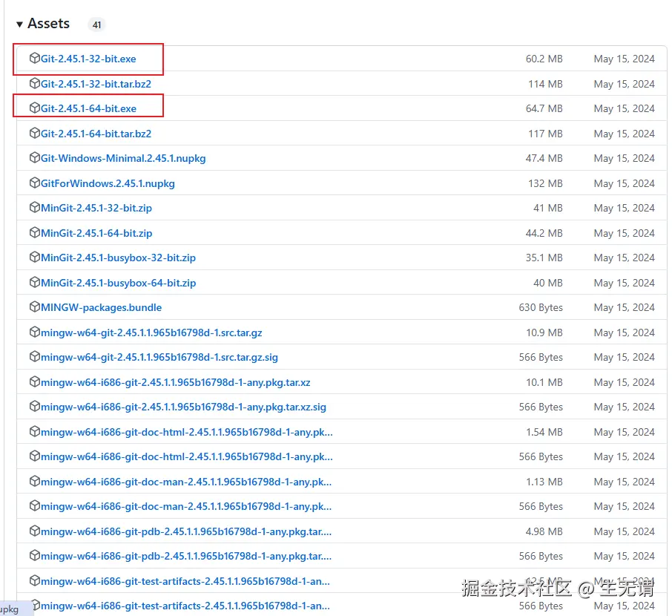Screen dimensions: 672x616
Task: Click the package icon beside MinGit-2.45.1-busybox-32-bit.zip
Action: 35,257
